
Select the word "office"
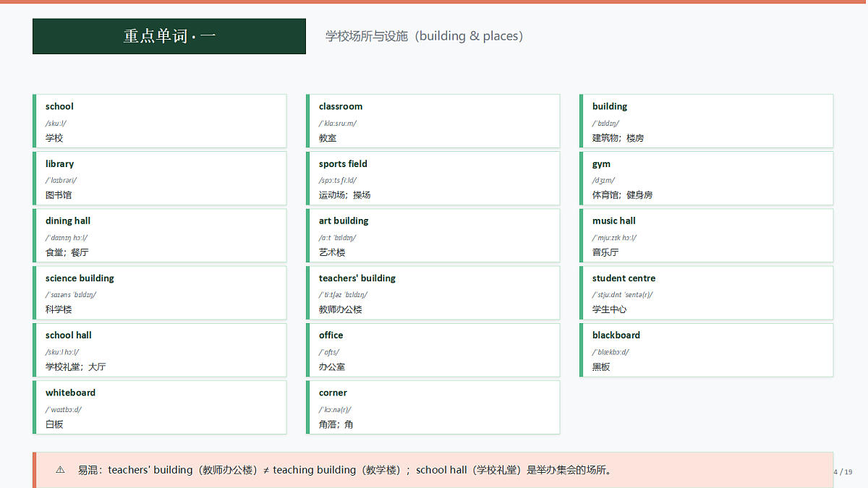coord(331,335)
